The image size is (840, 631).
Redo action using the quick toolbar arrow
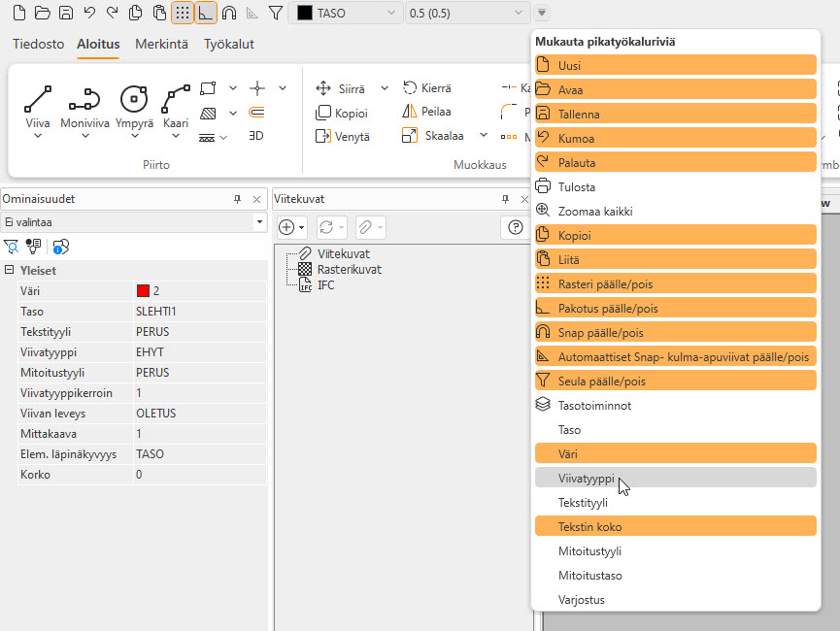tap(113, 13)
